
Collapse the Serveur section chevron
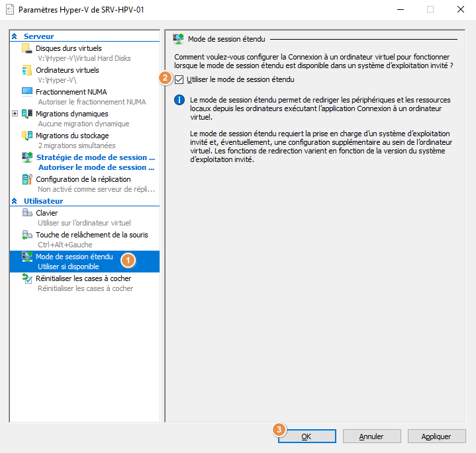[15, 36]
